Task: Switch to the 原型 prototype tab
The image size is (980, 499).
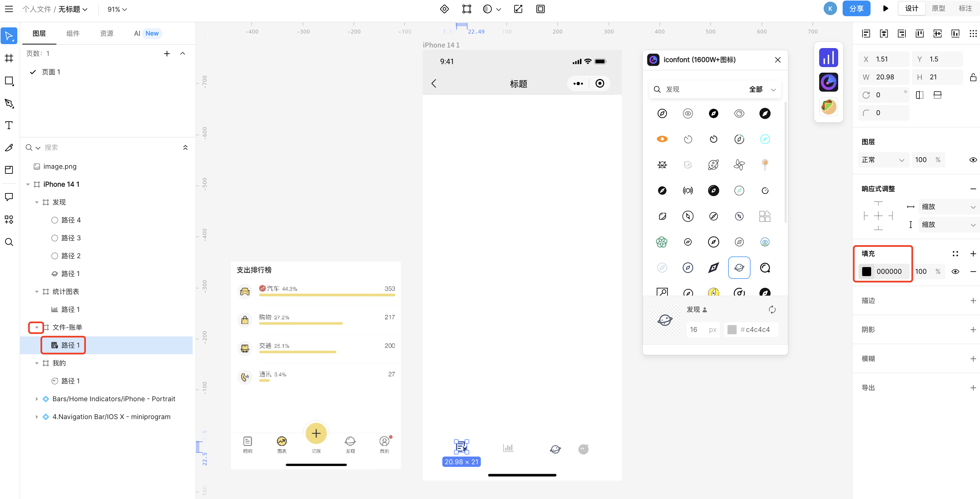Action: [938, 8]
